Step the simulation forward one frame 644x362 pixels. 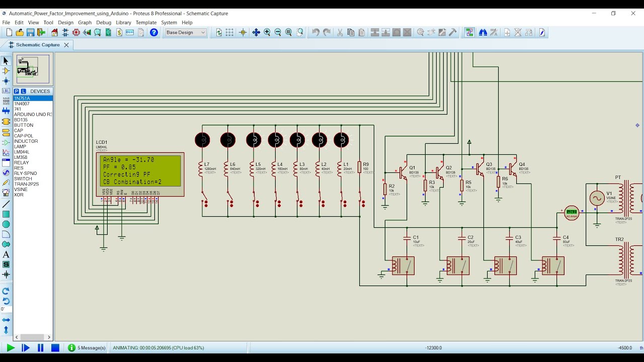pyautogui.click(x=26, y=347)
